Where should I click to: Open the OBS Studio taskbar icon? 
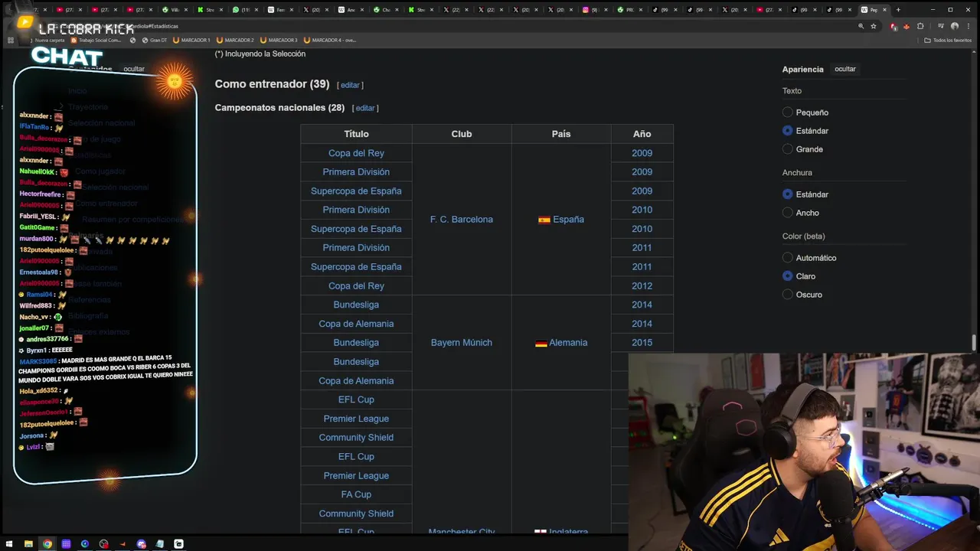tap(103, 544)
